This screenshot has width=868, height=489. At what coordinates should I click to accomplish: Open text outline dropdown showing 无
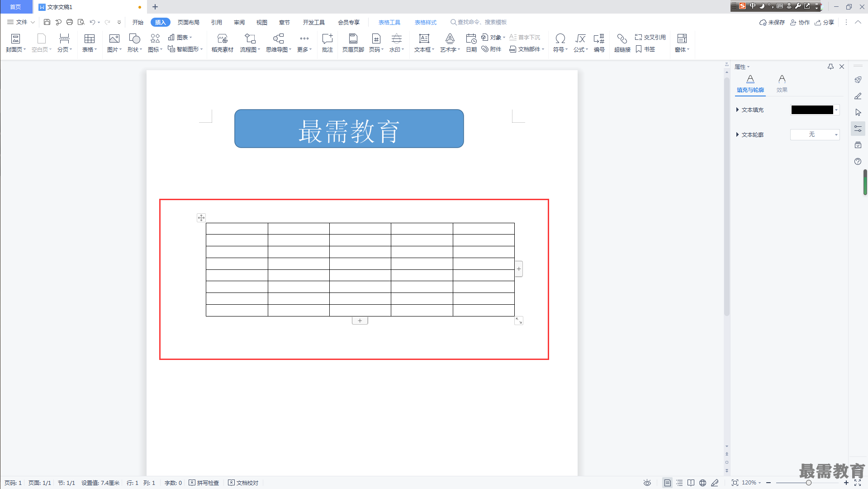[x=815, y=134]
